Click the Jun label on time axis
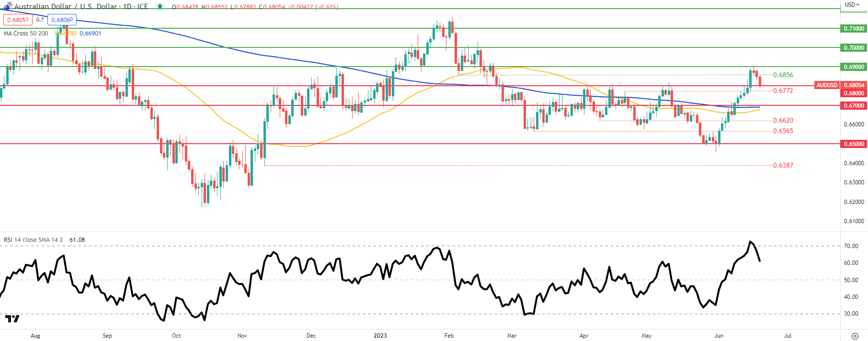Image resolution: width=868 pixels, height=341 pixels. 719,336
